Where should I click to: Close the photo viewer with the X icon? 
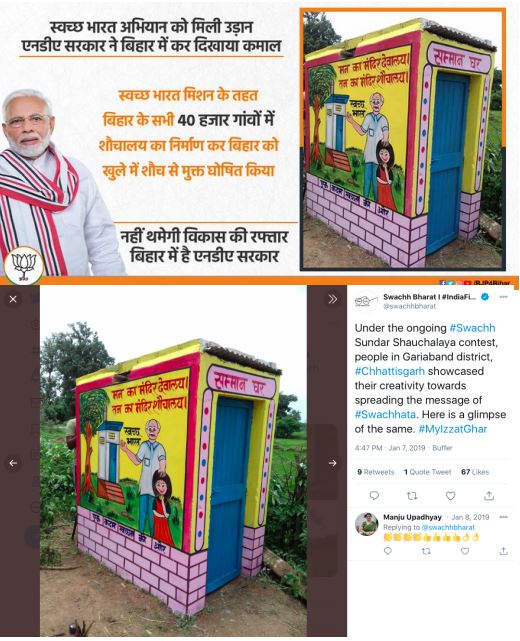13,299
